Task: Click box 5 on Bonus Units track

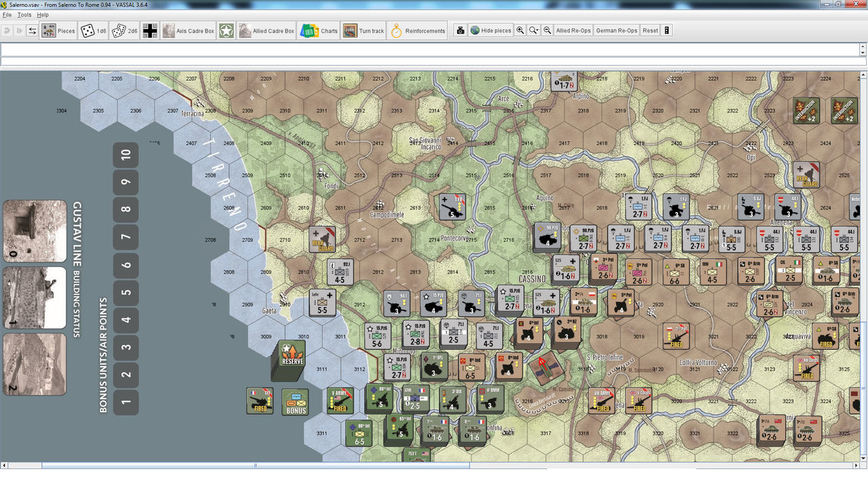Action: tap(125, 292)
